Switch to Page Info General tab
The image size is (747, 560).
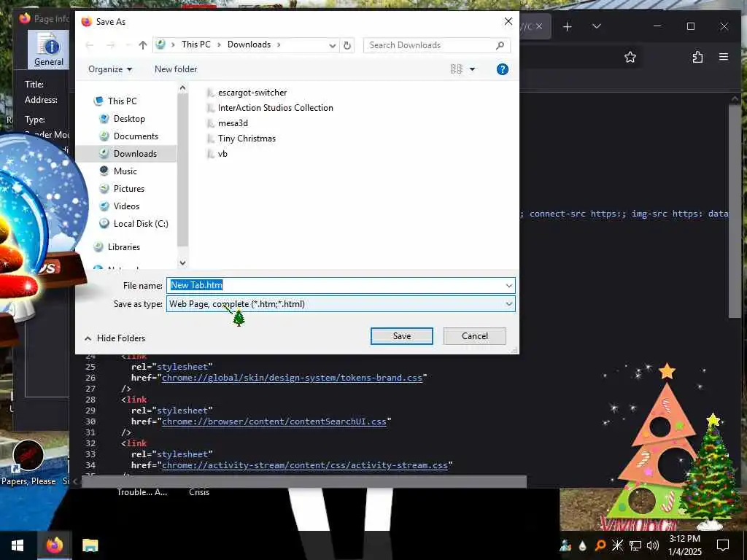point(48,49)
